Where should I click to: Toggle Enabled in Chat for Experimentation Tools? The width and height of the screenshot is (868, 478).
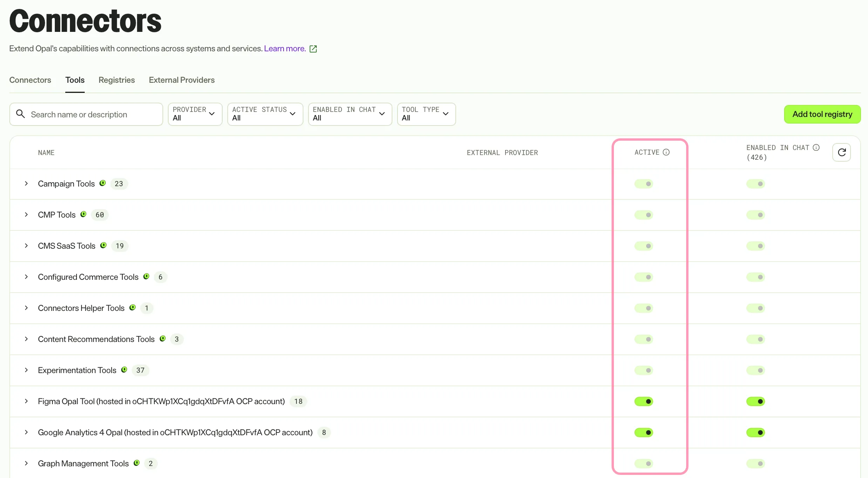point(756,370)
